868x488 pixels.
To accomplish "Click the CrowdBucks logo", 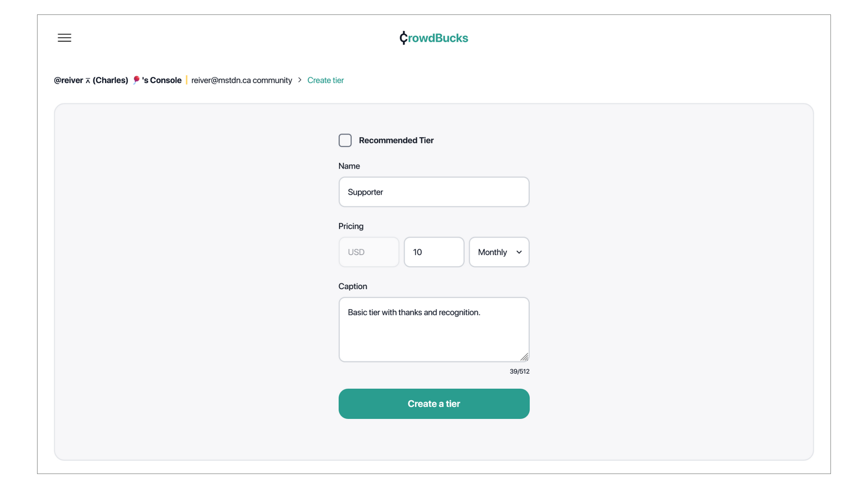I will [x=434, y=38].
